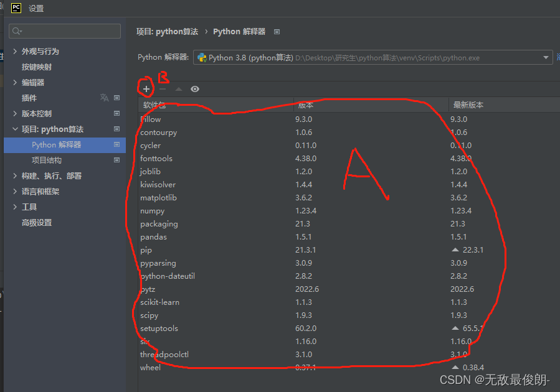
Task: Click the minus icon to uninstall a package
Action: point(161,89)
